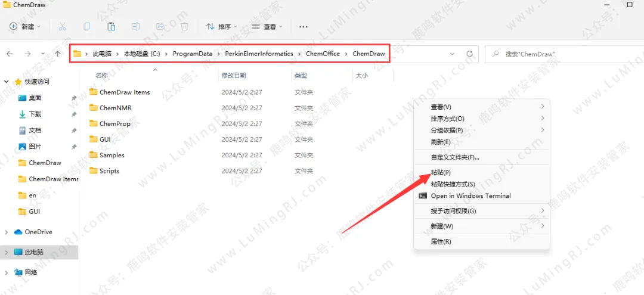
Task: Select 此电脑 in the sidebar
Action: 29,252
